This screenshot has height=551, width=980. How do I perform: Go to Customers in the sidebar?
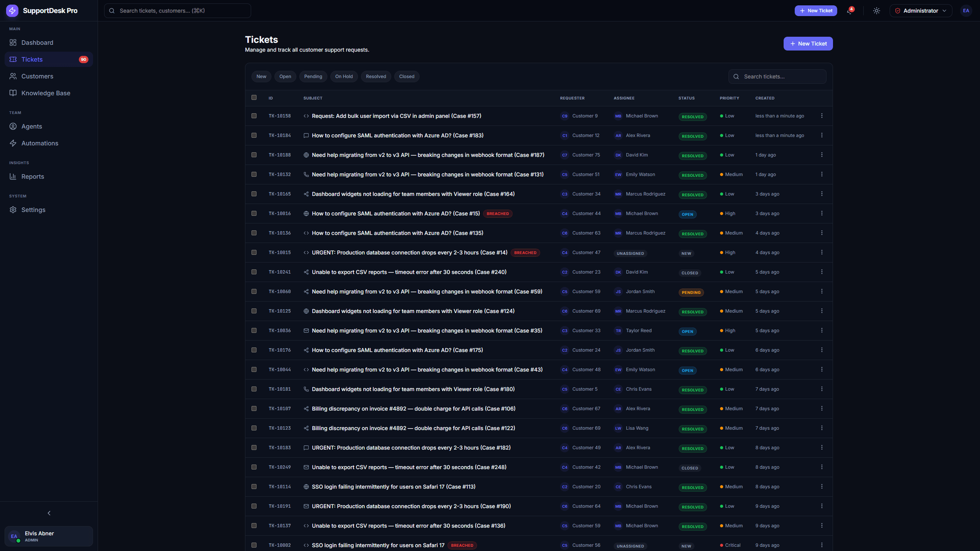[x=49, y=76]
